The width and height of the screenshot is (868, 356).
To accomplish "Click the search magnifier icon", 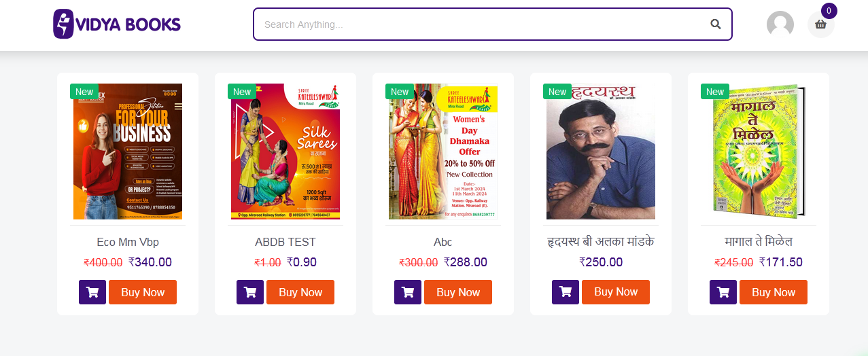I will coord(715,24).
